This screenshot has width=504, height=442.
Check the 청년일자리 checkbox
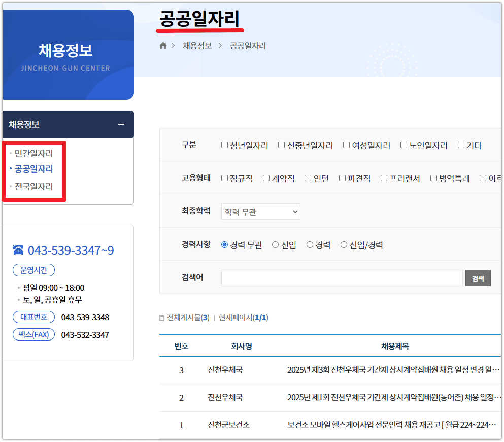coord(224,145)
